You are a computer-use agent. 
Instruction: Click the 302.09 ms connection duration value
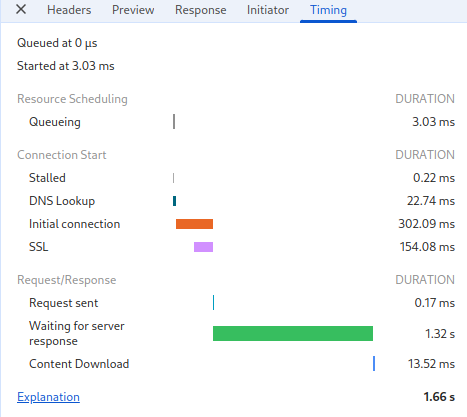427,224
